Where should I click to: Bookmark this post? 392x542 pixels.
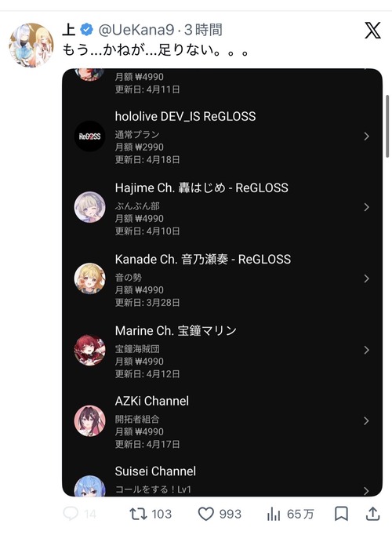[341, 514]
